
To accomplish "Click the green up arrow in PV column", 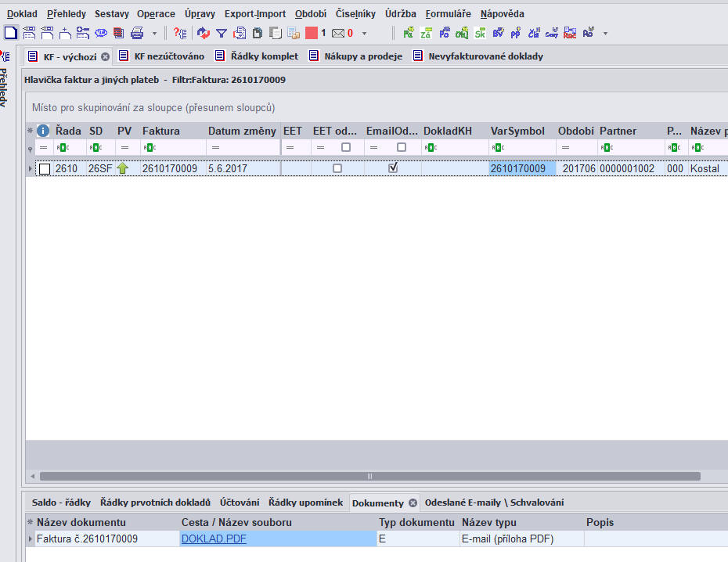I will click(x=123, y=168).
